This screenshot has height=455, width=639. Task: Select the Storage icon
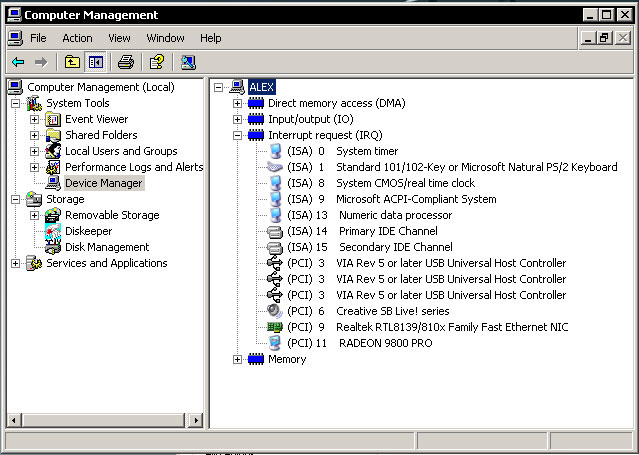(x=34, y=199)
